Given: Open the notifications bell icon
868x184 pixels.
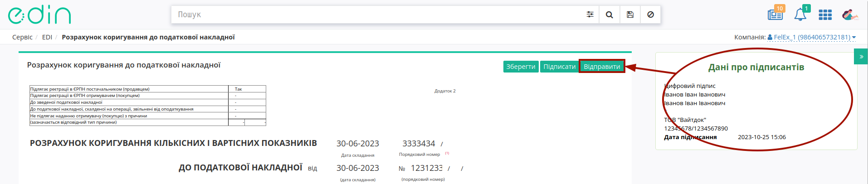Looking at the screenshot, I should tap(800, 14).
